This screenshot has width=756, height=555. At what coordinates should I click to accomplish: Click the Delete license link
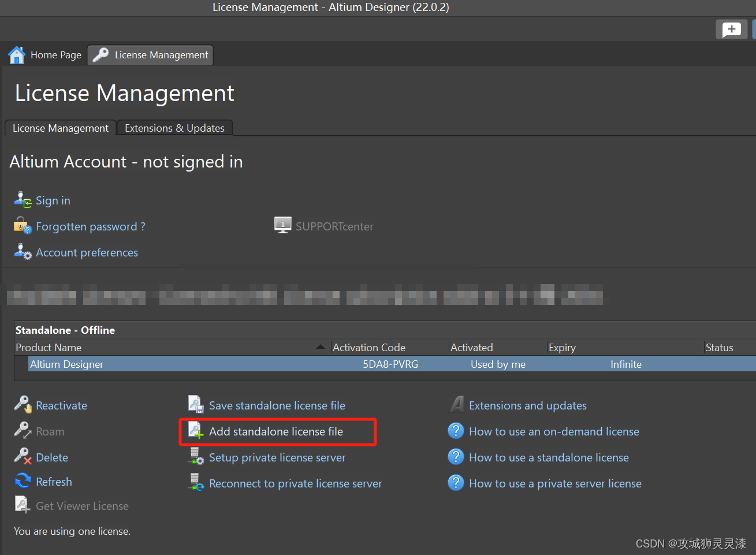[52, 457]
